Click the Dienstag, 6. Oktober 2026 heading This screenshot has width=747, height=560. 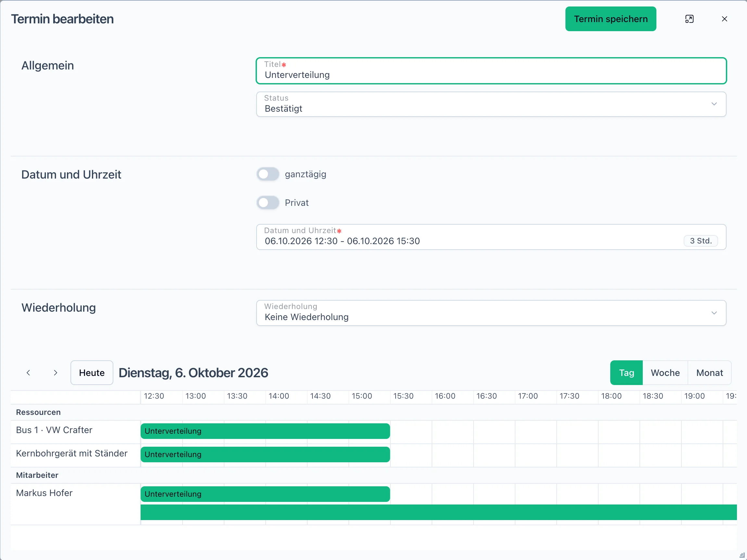pos(193,373)
